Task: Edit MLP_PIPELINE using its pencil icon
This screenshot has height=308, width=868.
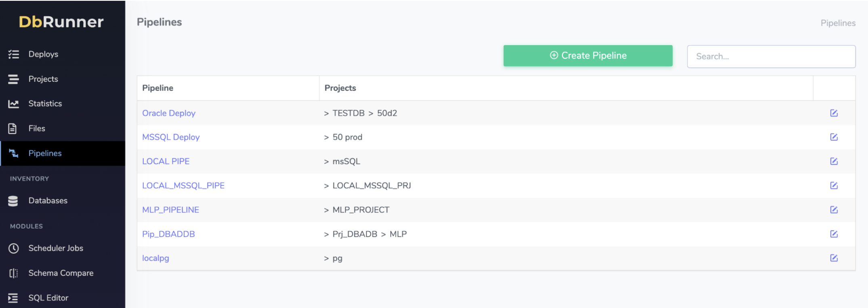Action: pyautogui.click(x=834, y=210)
